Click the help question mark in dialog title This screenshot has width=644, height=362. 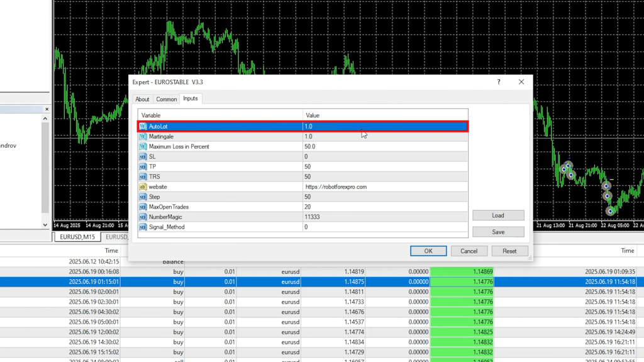tap(499, 82)
